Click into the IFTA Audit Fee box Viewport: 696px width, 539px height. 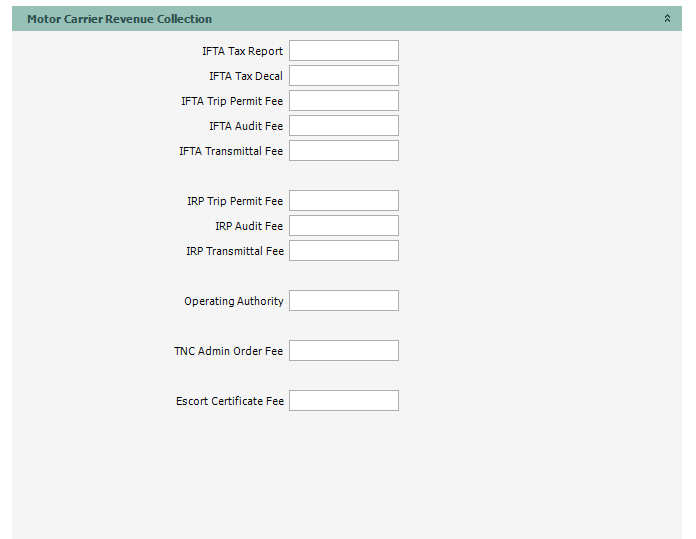[x=343, y=126]
